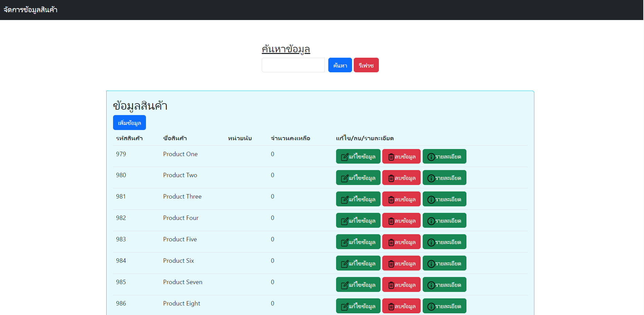Open รายละเอียด details for Product Two
644x315 pixels.
pyautogui.click(x=444, y=178)
